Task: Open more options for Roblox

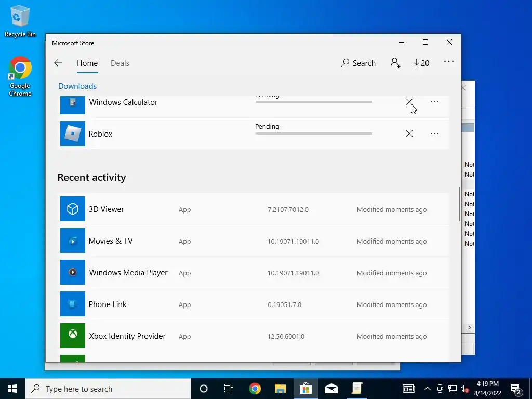Action: [434, 134]
